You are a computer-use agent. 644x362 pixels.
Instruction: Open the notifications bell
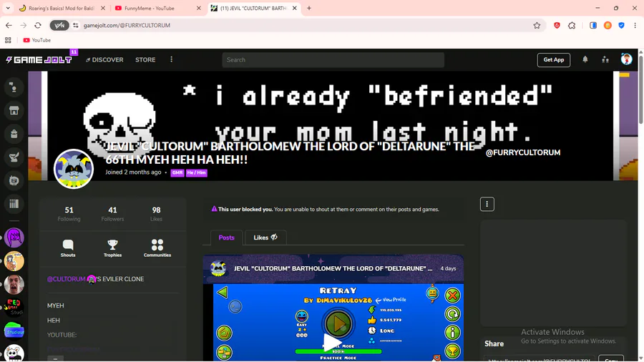tap(585, 59)
